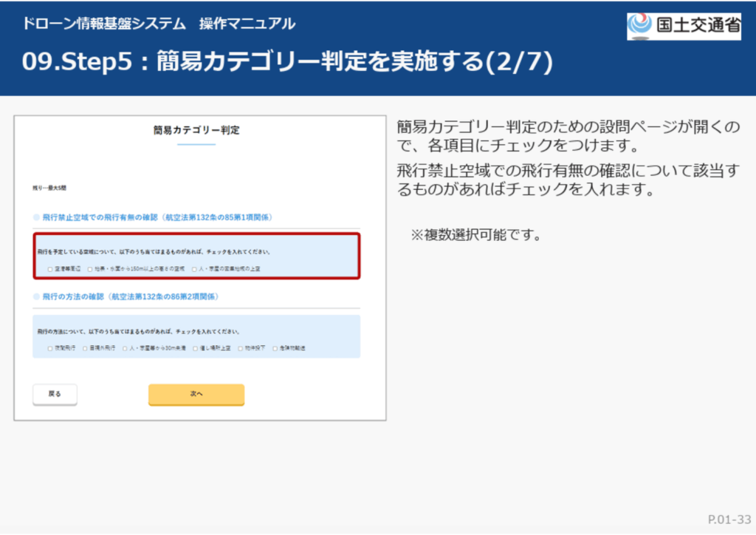Click the bullet icon beside 飛行禁止空域での飛行有無の確認

pyautogui.click(x=36, y=217)
